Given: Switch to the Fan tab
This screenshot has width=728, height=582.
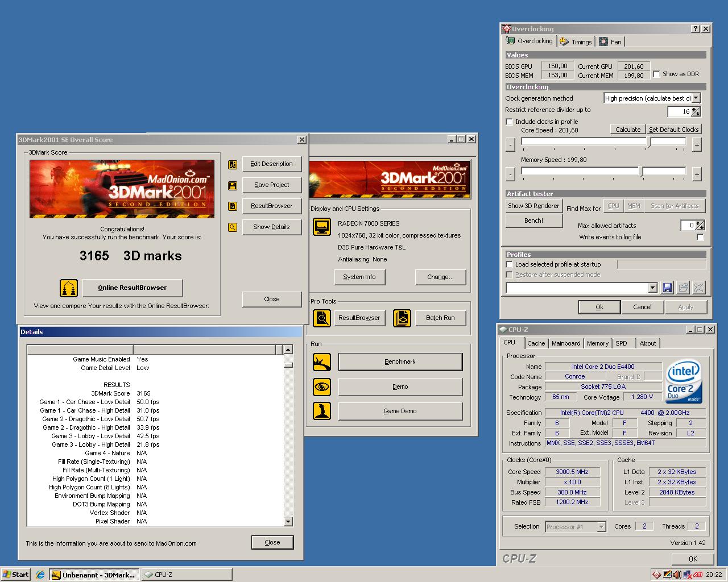Looking at the screenshot, I should (x=610, y=42).
